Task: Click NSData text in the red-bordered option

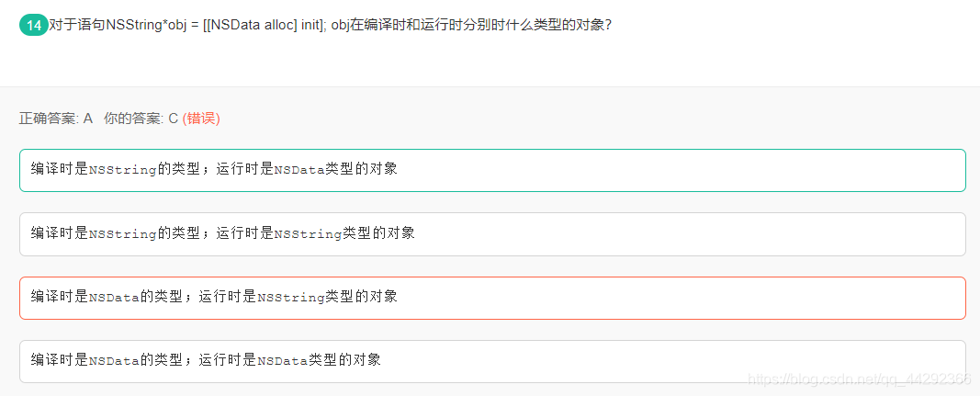Action: click(x=115, y=298)
